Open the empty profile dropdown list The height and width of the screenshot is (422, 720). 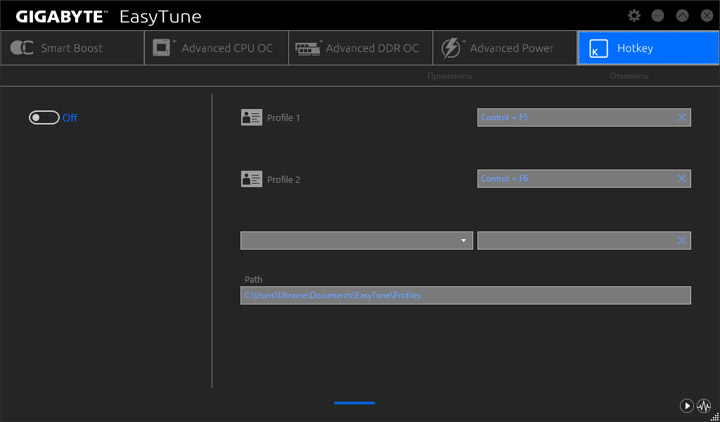coord(356,241)
